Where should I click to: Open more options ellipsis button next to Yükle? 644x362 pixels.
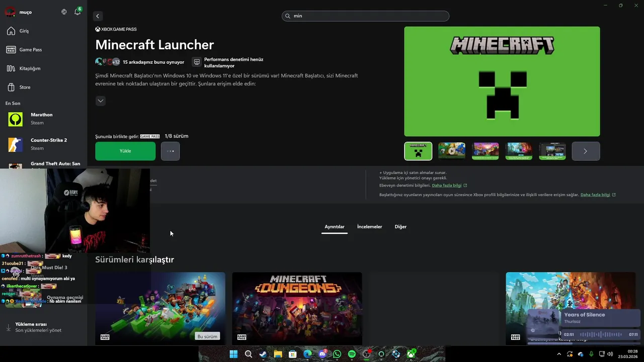(x=170, y=151)
